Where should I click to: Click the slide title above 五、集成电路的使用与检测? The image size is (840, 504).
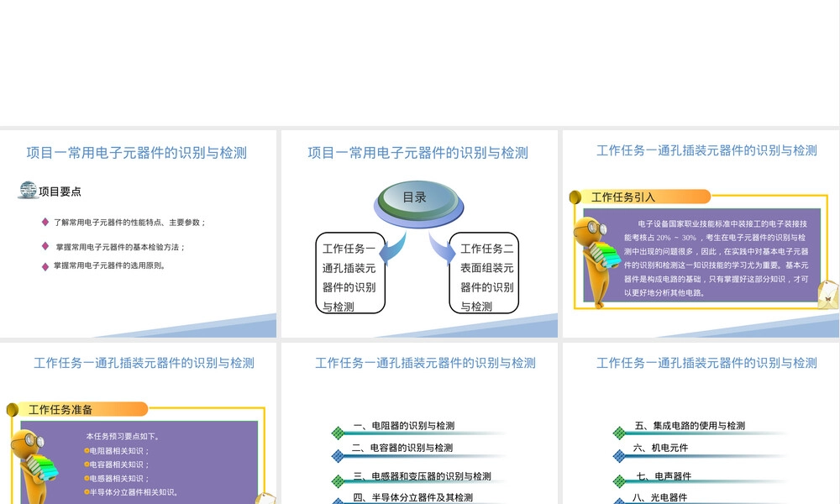click(x=706, y=363)
